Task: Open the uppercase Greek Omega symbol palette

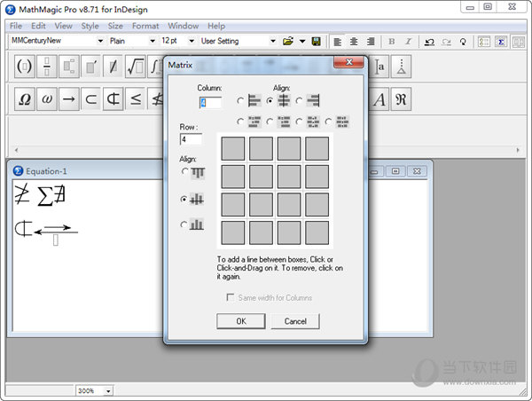Action: (25, 99)
